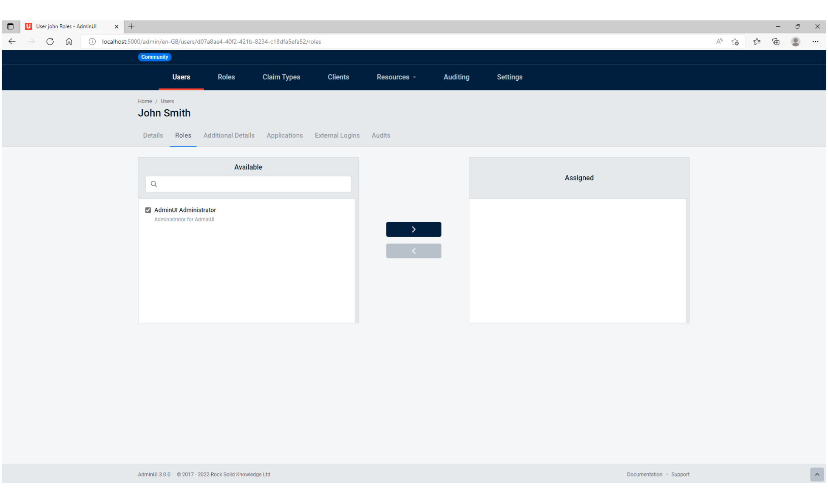
Task: Click the search magnifier in Available box
Action: tap(154, 184)
